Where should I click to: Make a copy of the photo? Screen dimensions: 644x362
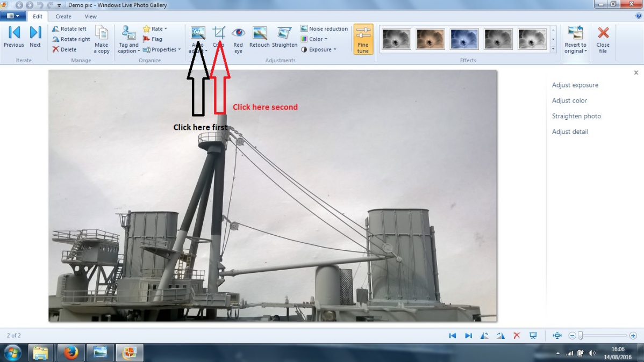click(x=102, y=39)
